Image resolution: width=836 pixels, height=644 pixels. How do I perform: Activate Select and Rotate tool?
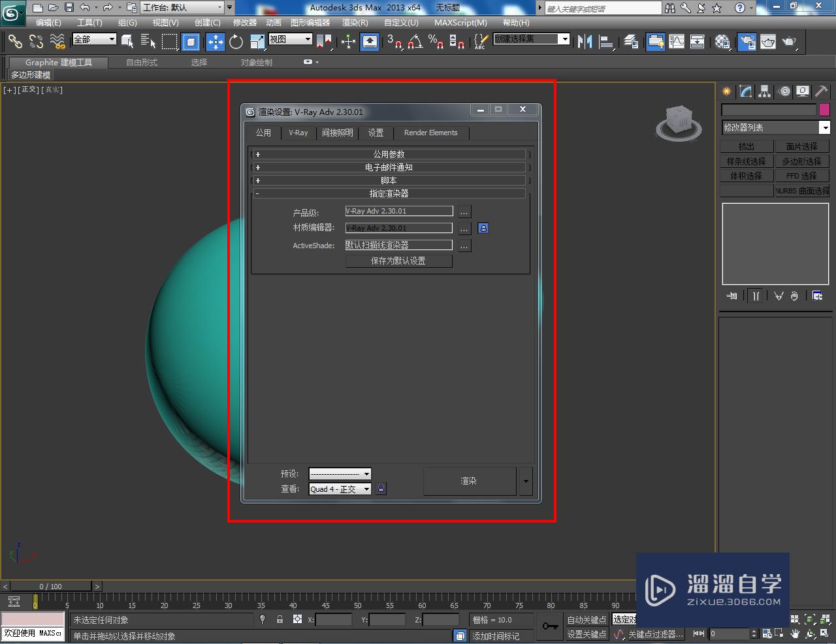pos(236,42)
